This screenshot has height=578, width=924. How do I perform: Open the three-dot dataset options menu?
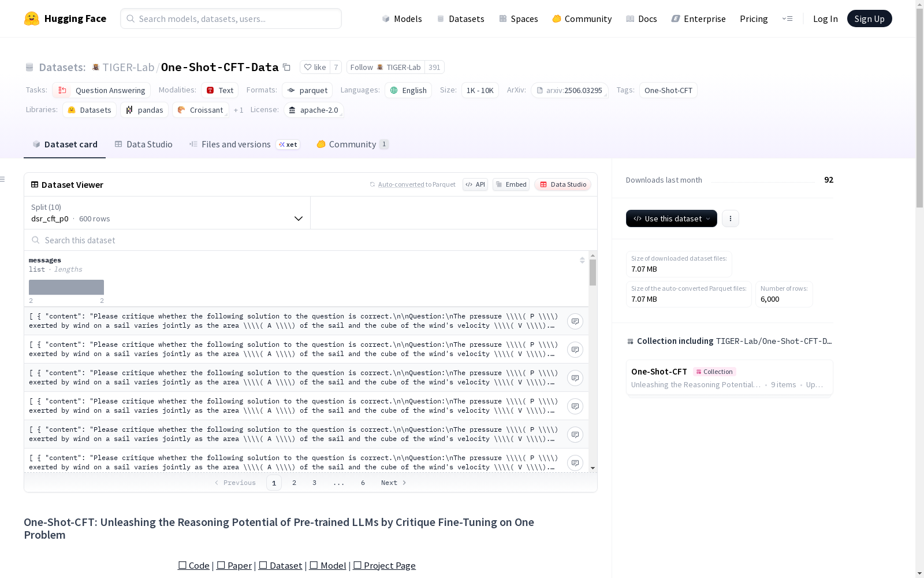[731, 218]
